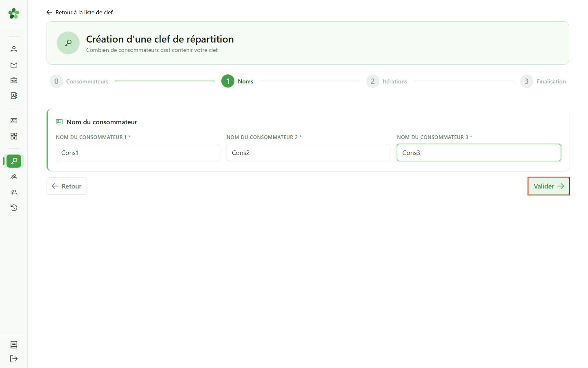Viewport: 588px width, 368px height.
Task: Select step 1 Noms
Action: coord(237,81)
